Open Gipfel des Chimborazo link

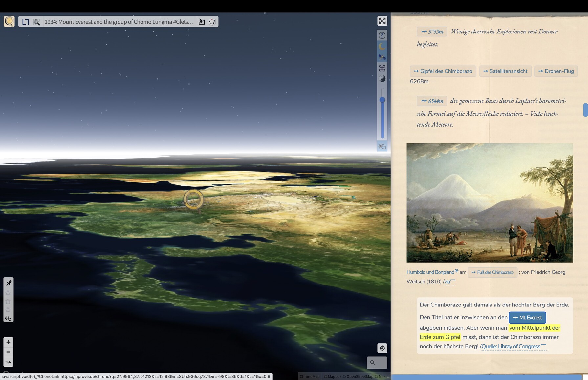[x=443, y=71]
